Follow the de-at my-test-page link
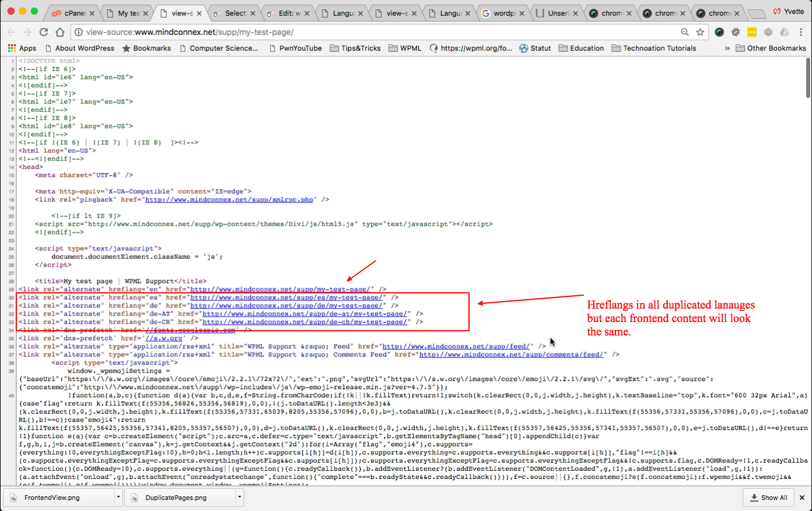812x511 pixels. tap(304, 314)
